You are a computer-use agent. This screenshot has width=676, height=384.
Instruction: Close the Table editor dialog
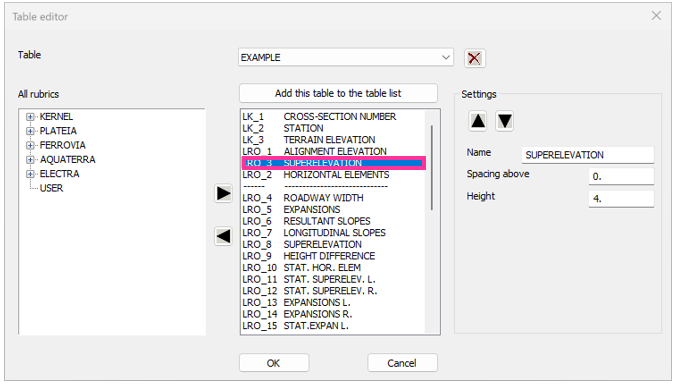tap(656, 16)
